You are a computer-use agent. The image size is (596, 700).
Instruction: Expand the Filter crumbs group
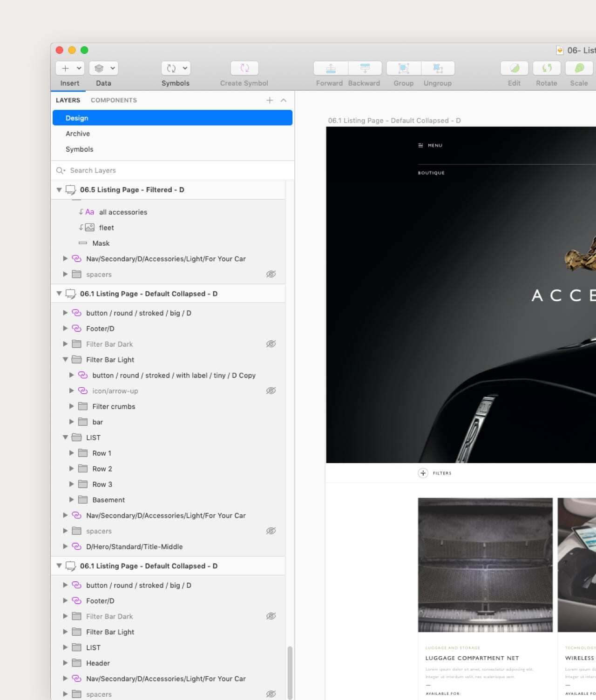pyautogui.click(x=72, y=406)
